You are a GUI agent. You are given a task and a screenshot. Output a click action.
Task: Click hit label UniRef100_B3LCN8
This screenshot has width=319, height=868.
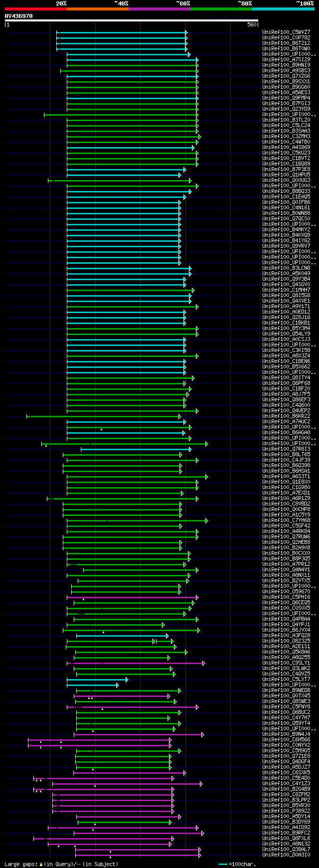click(286, 268)
